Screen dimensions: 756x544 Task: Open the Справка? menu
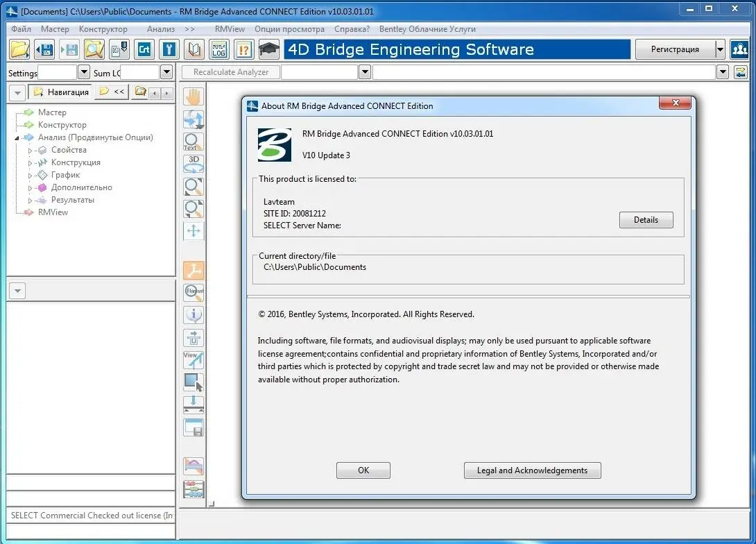352,29
